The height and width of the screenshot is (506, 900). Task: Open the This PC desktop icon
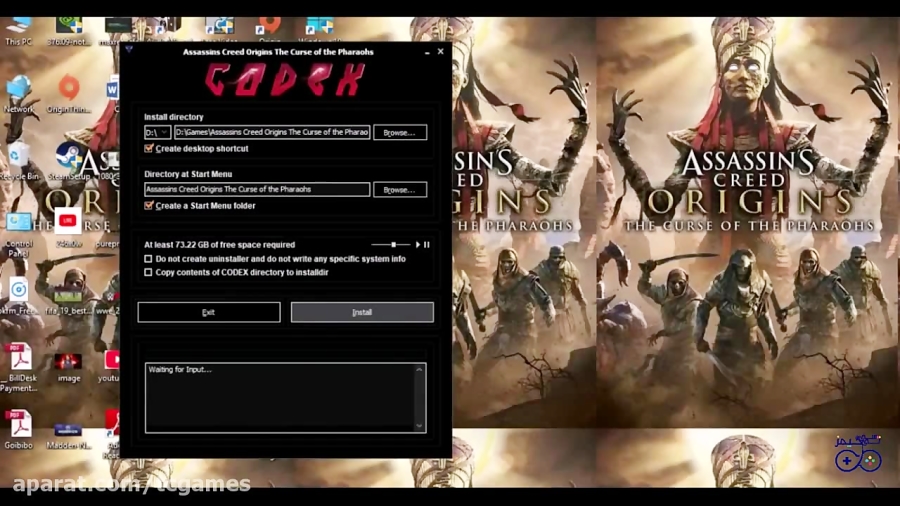click(x=17, y=26)
